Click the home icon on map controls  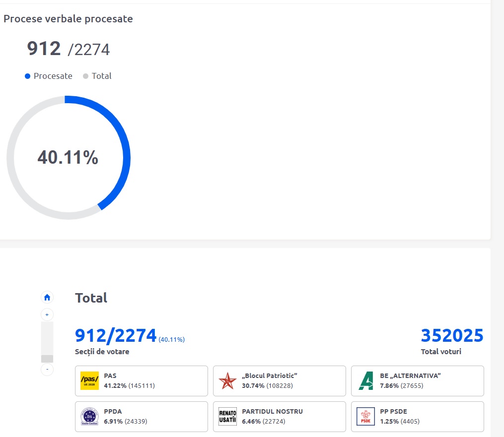47,298
